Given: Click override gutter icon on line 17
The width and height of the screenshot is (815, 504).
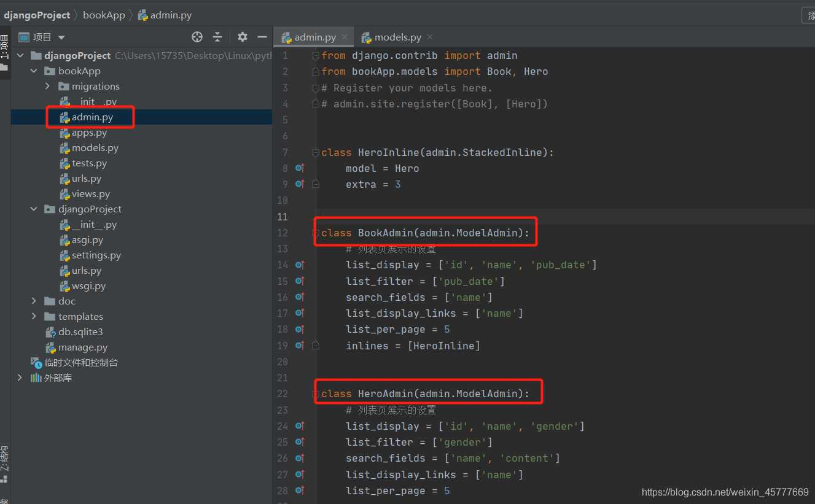Looking at the screenshot, I should click(300, 313).
